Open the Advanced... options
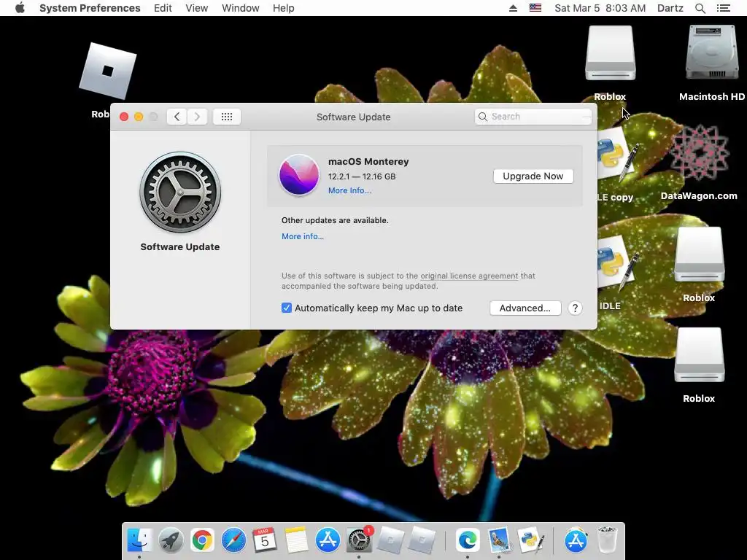747x560 pixels. tap(525, 308)
